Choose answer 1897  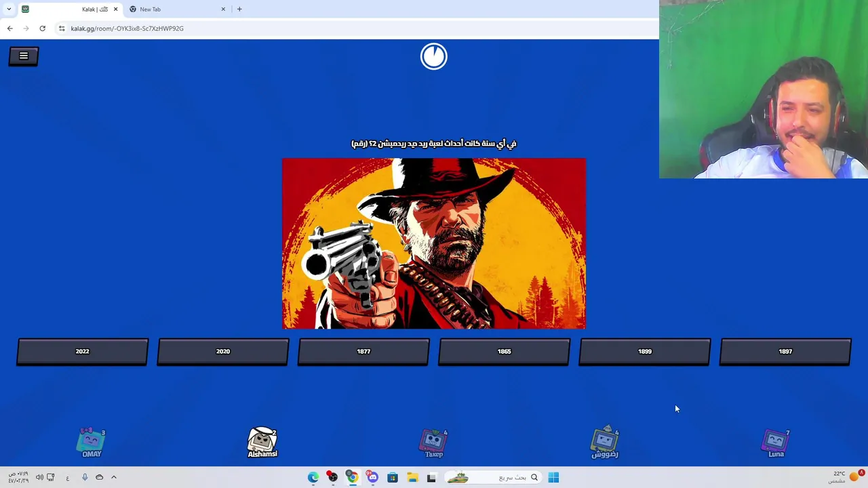[x=785, y=352]
